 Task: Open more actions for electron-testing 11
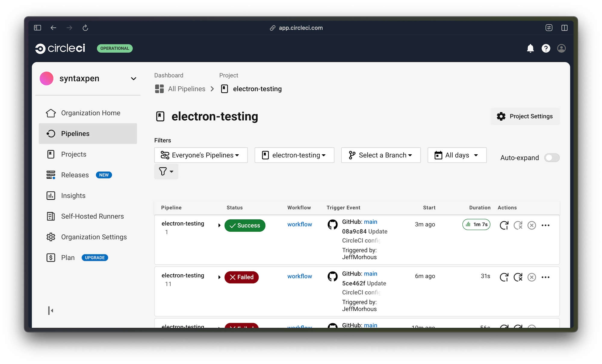point(546,277)
